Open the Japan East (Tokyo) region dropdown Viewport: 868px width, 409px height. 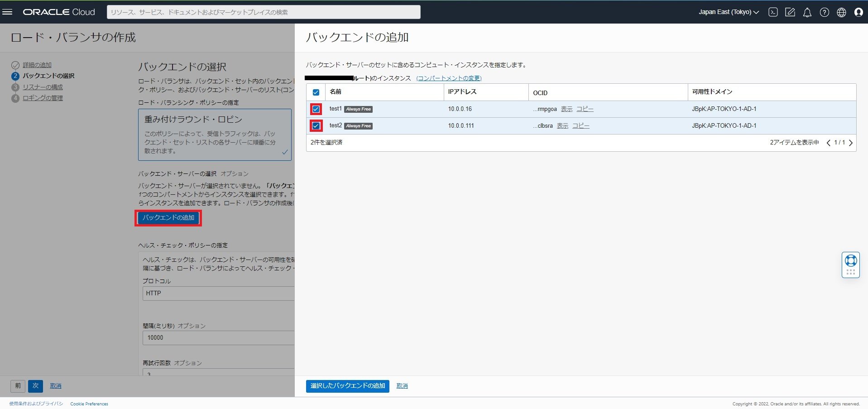tap(728, 12)
